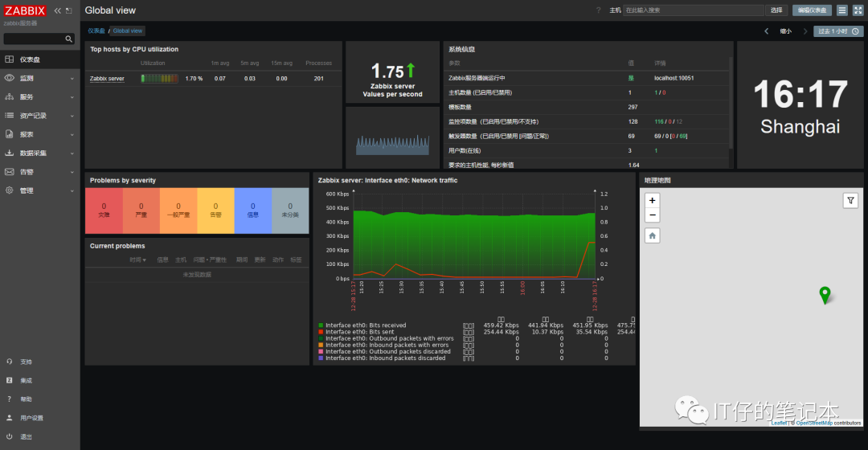Click the 未分类 not classified severity tile
Screen dimensions: 868x450
[290, 211]
